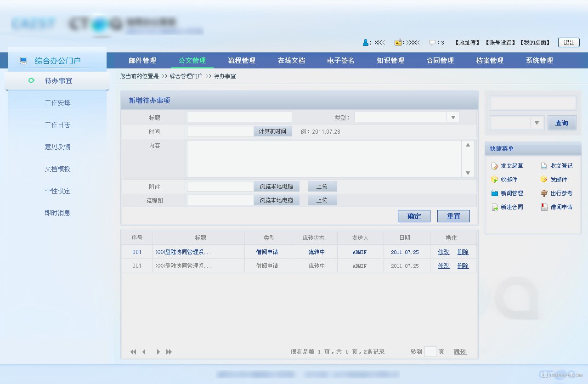
Task: Click the user profile icon next to XXX
Action: point(366,42)
